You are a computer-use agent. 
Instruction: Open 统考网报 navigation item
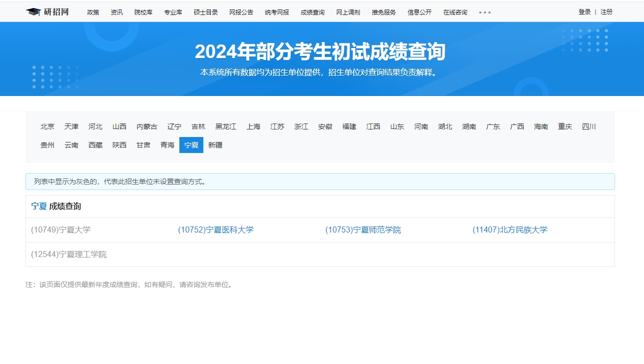pos(277,12)
